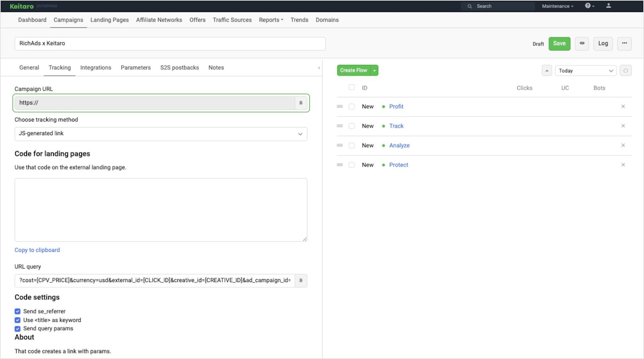Viewport: 644px width, 359px height.
Task: Click the link icon button beside Save
Action: pos(582,43)
